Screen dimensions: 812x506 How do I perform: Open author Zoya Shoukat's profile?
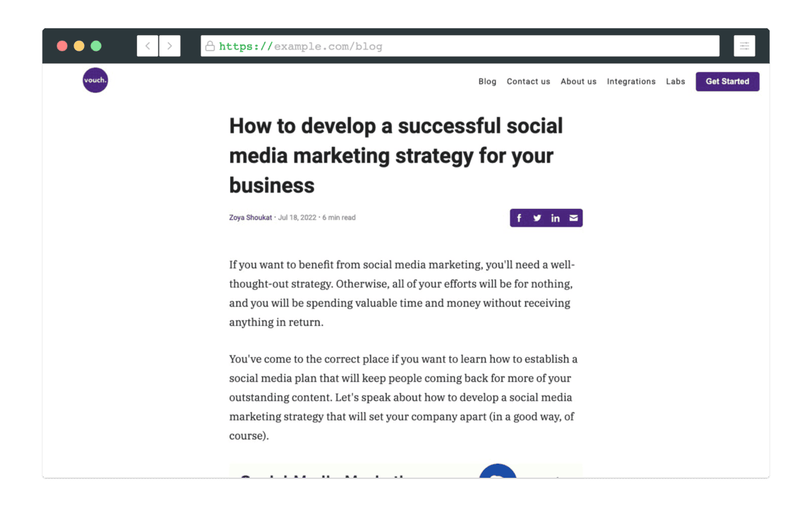[x=250, y=218]
